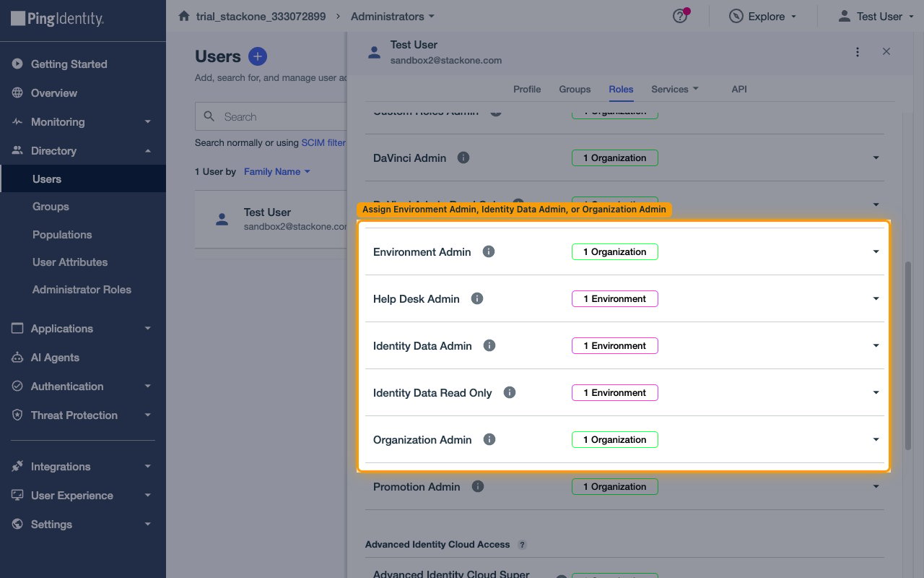The image size is (924, 578).
Task: Expand the Organization Admin role row
Action: (876, 439)
